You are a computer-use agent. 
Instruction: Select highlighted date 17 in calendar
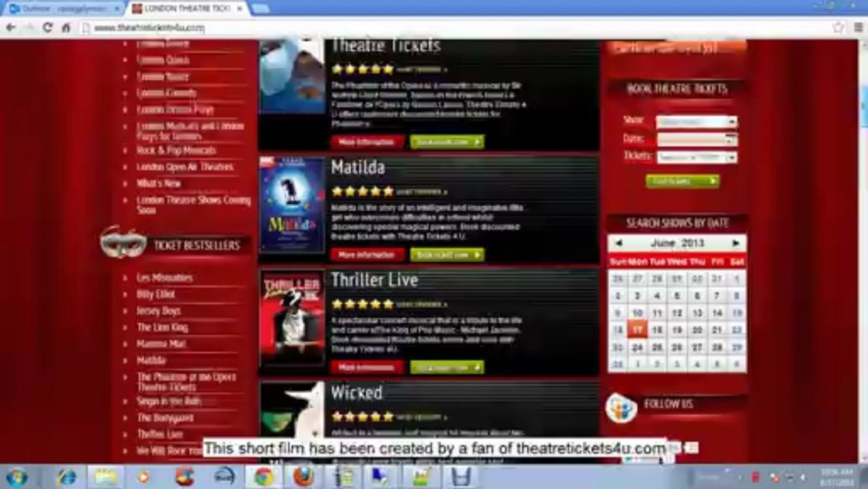click(x=637, y=331)
